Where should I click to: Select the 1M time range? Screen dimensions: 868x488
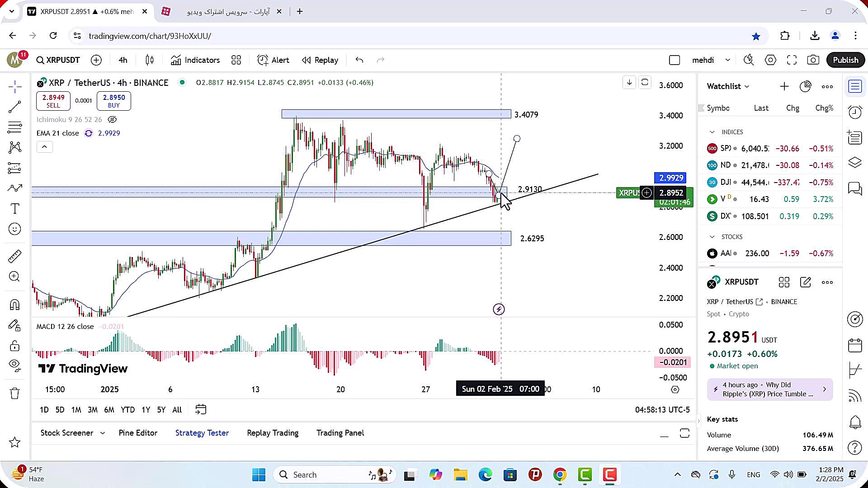point(76,410)
